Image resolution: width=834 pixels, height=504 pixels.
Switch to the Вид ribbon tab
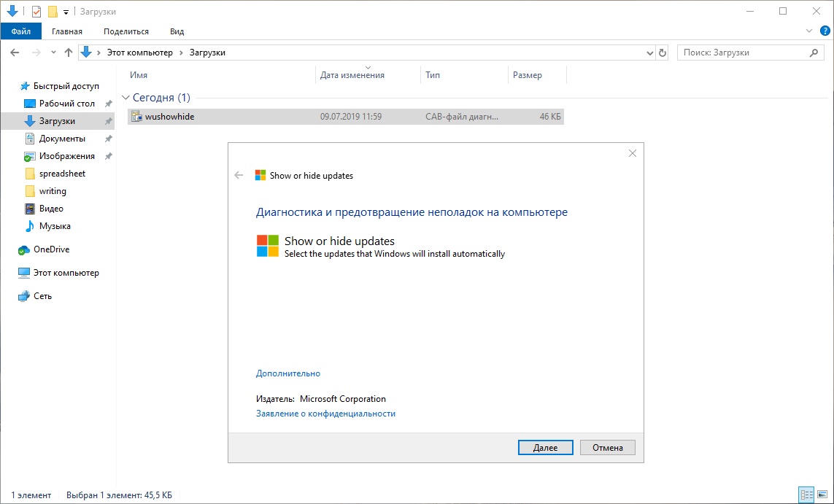click(176, 31)
